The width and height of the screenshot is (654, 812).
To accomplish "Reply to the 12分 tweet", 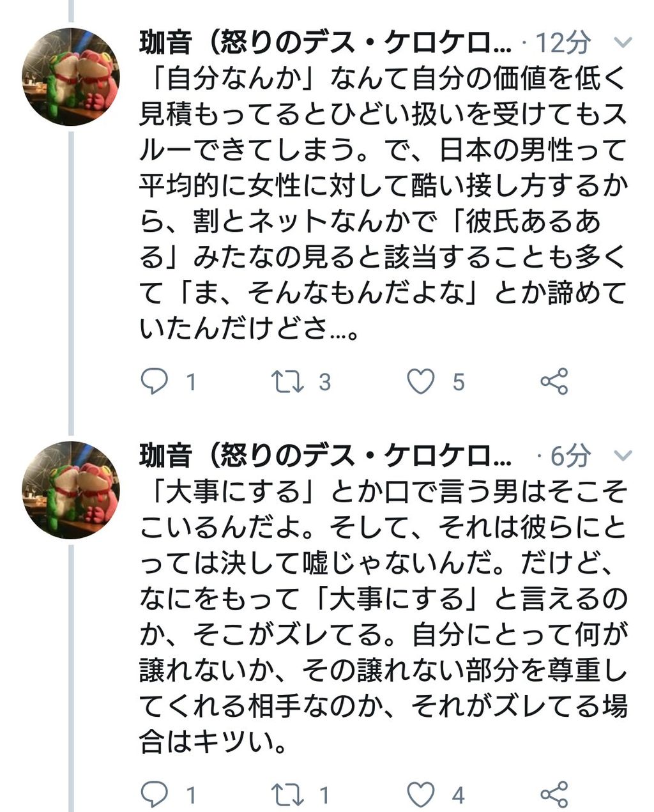I will point(154,381).
